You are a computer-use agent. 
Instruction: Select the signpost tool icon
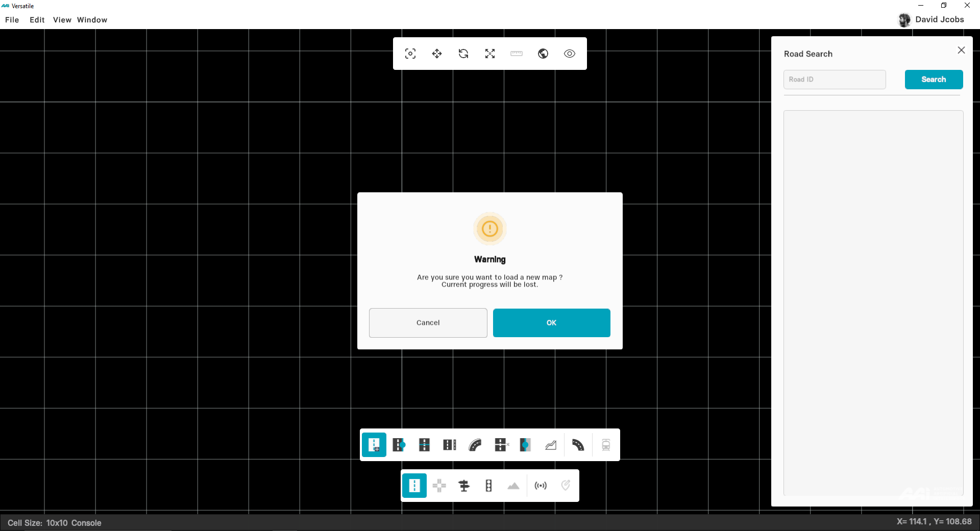pyautogui.click(x=464, y=486)
